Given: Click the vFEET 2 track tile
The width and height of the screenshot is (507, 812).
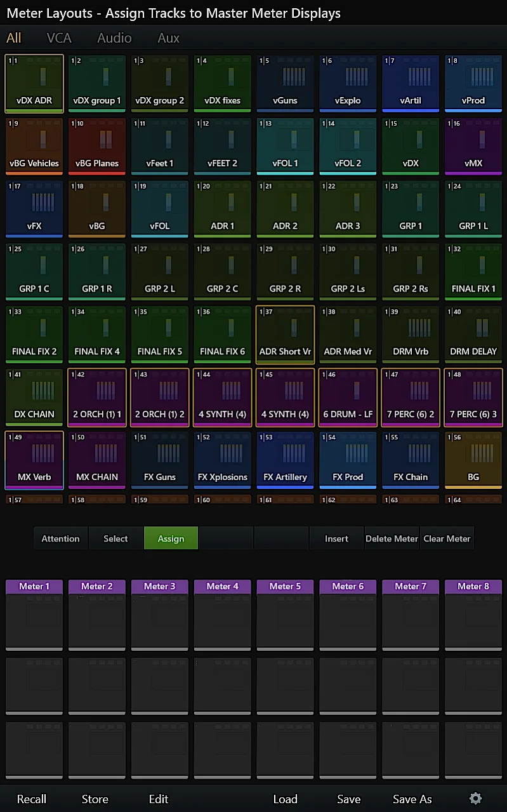Looking at the screenshot, I should point(223,147).
